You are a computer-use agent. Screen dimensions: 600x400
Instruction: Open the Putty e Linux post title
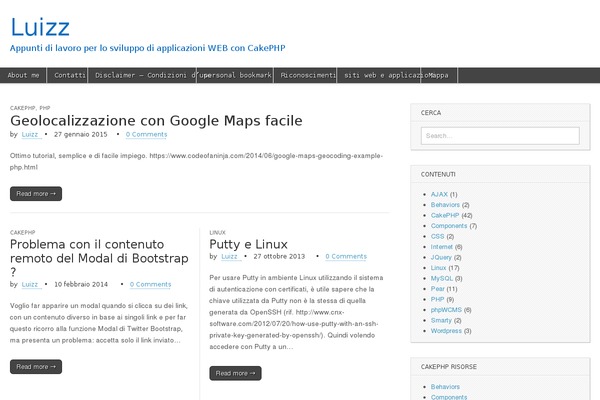[248, 244]
